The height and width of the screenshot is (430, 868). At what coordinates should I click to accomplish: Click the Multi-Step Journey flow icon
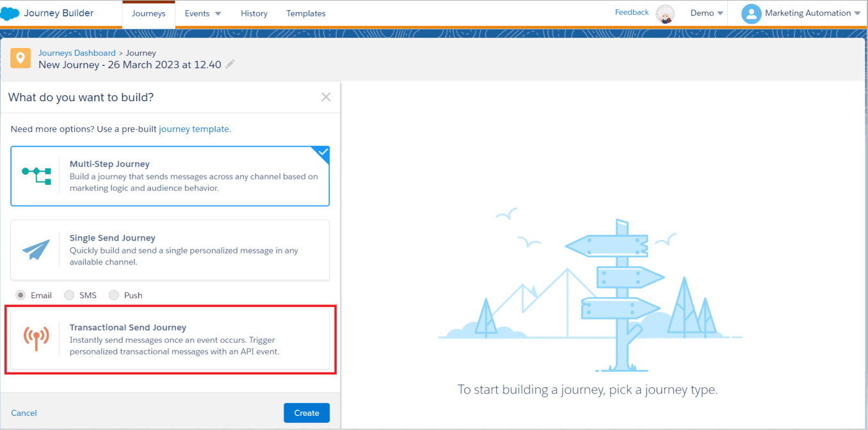[36, 176]
